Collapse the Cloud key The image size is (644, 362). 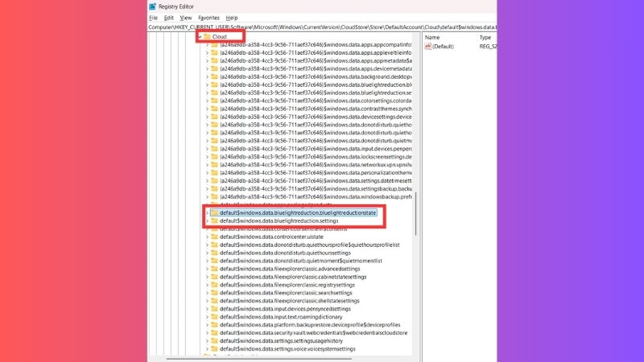coord(200,36)
